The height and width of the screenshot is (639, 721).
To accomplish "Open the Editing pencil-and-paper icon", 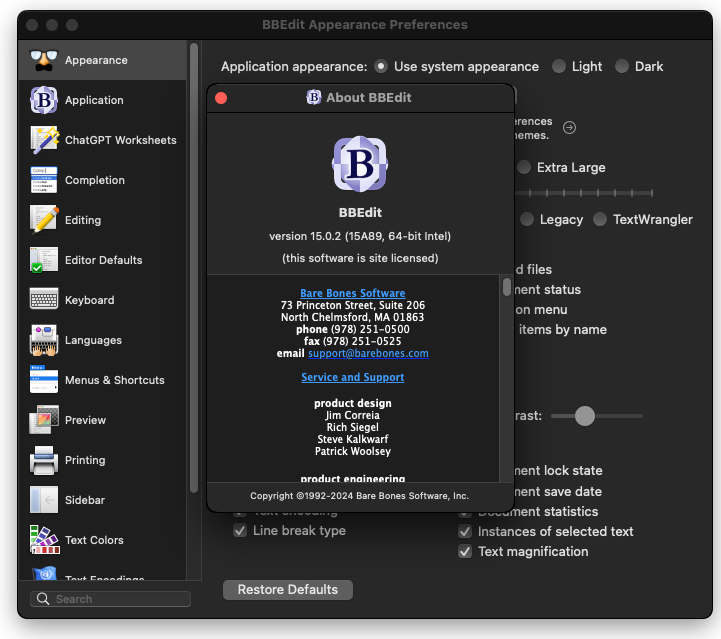I will point(43,220).
